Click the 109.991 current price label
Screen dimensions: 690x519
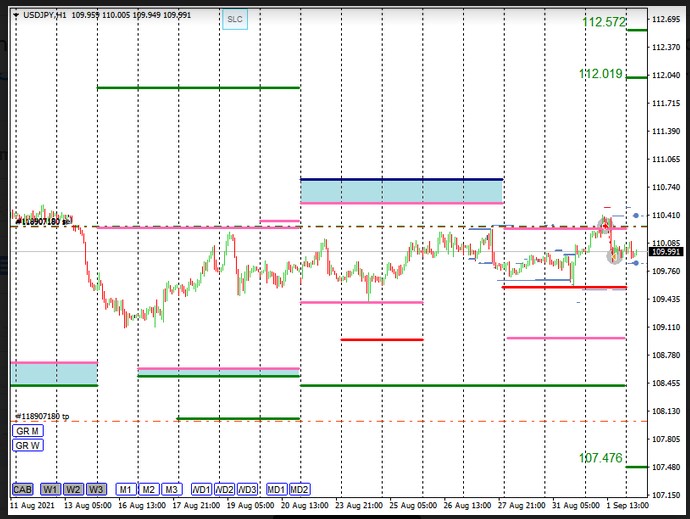click(x=664, y=252)
